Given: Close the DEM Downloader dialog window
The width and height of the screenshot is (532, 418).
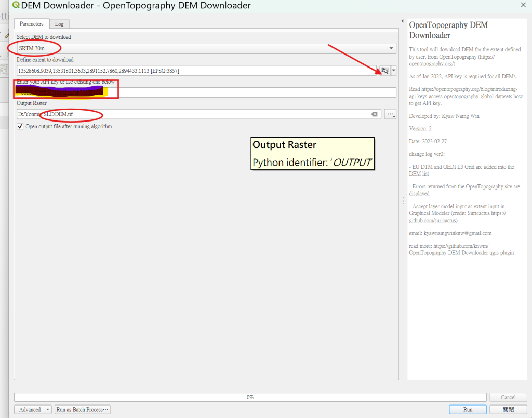Looking at the screenshot, I should pyautogui.click(x=523, y=5).
